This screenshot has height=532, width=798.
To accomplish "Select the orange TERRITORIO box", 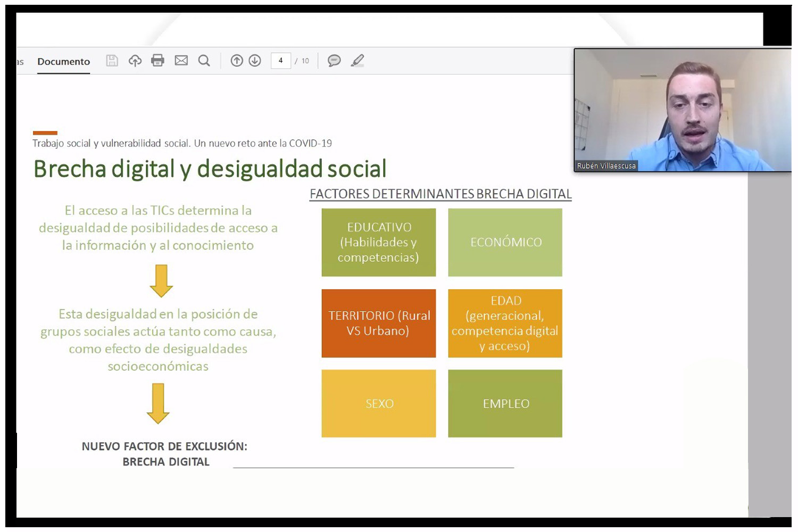I will (x=378, y=323).
